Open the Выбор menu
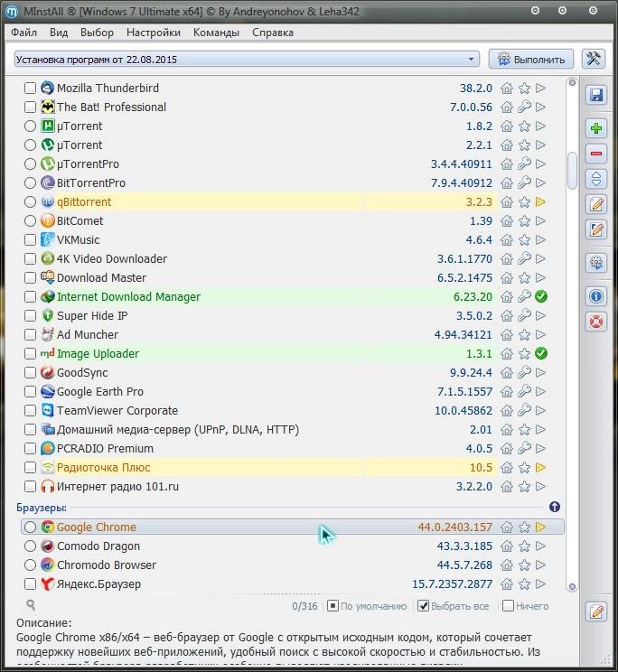 [97, 33]
